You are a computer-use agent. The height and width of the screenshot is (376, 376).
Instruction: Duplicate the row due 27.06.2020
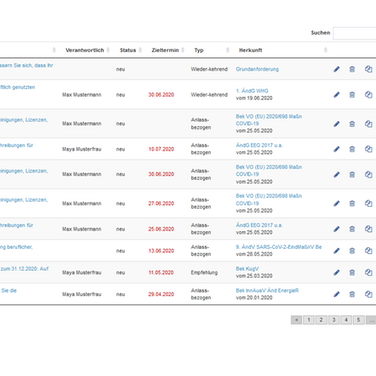click(368, 203)
